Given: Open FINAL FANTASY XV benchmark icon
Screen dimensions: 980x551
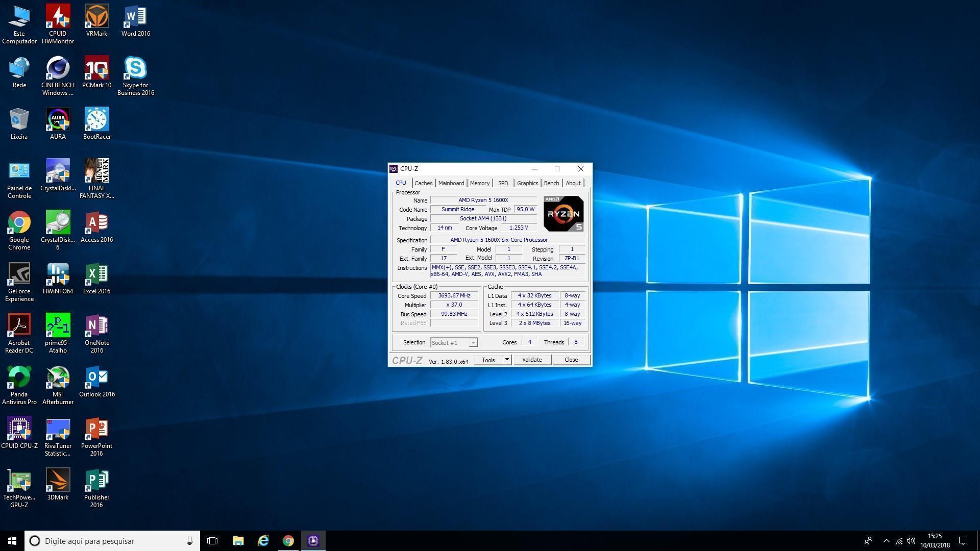Looking at the screenshot, I should pos(96,179).
